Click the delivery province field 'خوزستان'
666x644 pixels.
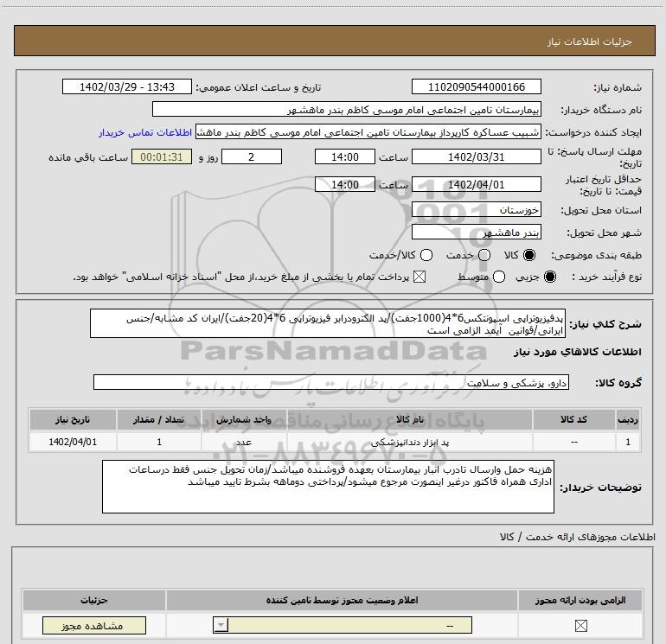click(x=476, y=210)
